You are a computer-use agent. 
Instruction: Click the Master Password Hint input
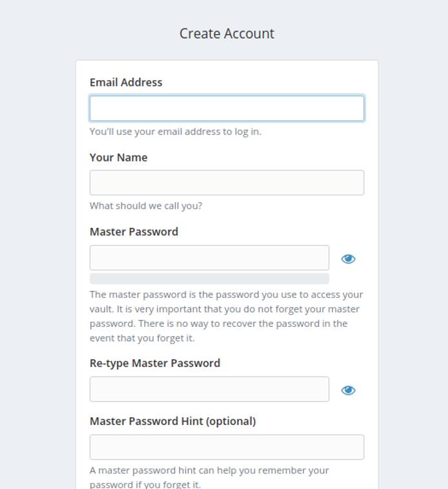coord(227,447)
